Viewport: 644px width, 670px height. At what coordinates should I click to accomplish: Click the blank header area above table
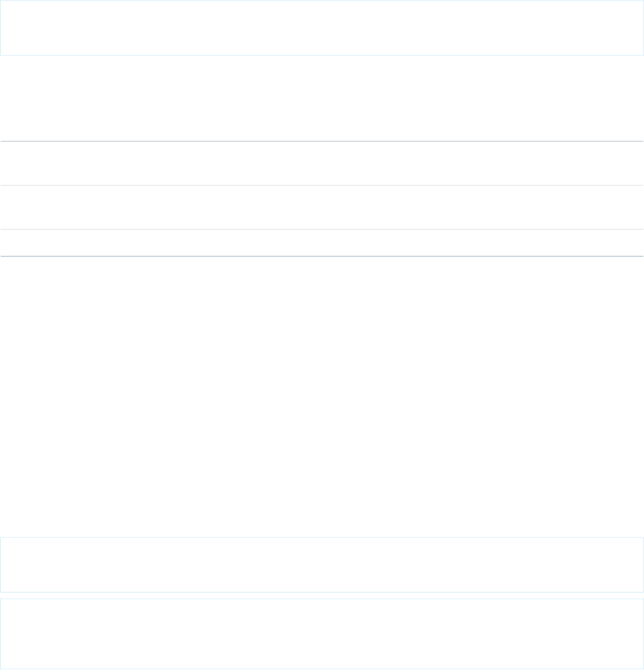tap(322, 98)
